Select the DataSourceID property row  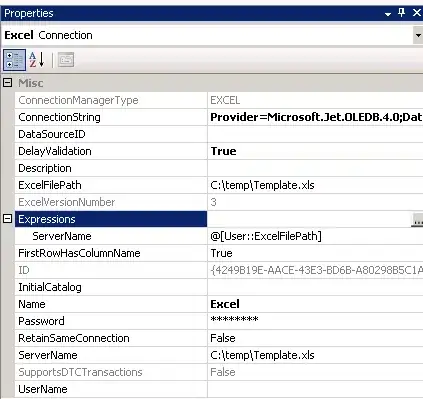tap(219, 134)
